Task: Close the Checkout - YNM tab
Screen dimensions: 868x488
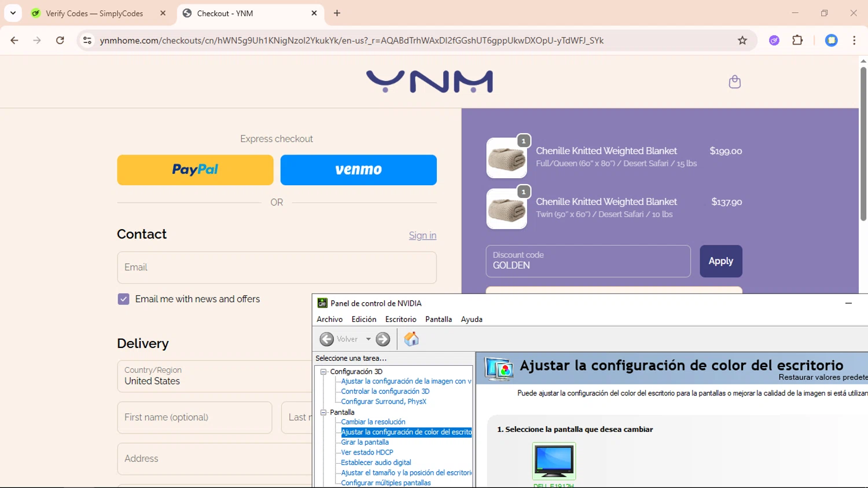Action: click(314, 13)
